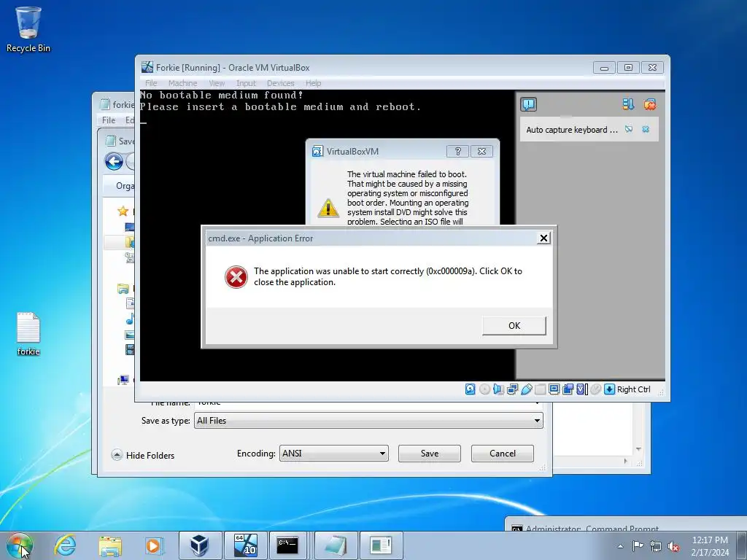Select the Recycle Bin desktop icon

click(x=28, y=29)
